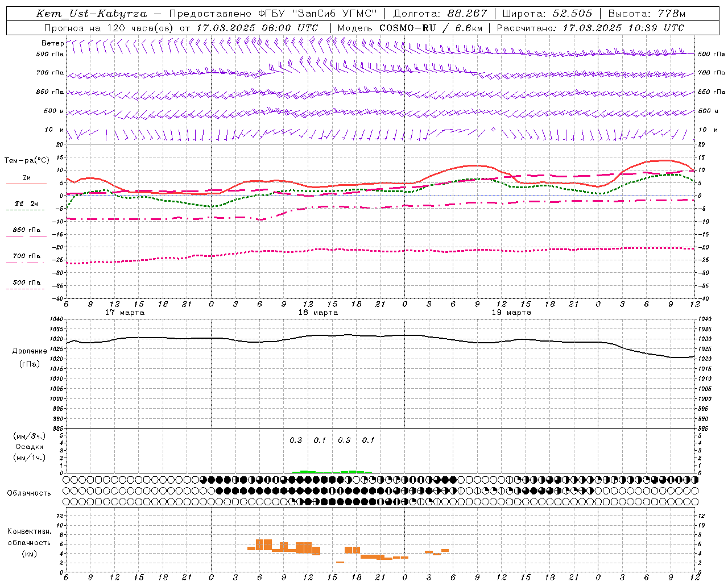Click the red 2м temperature legend line

(26, 184)
